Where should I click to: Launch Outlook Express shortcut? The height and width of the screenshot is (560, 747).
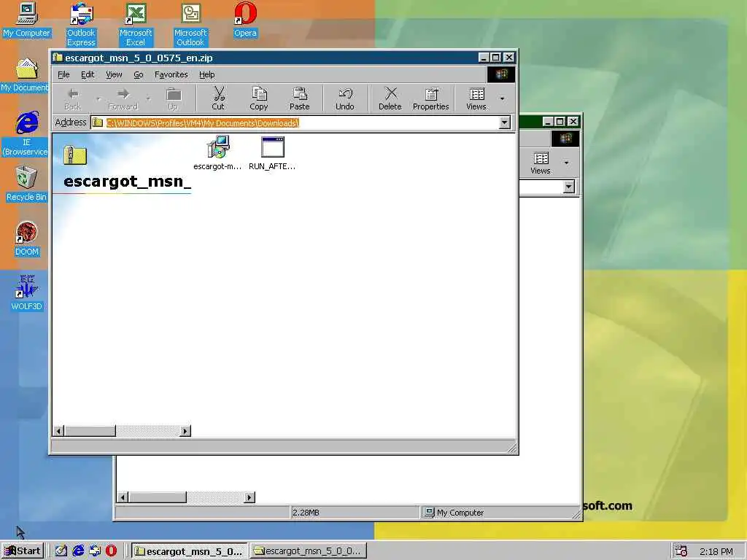pyautogui.click(x=81, y=25)
